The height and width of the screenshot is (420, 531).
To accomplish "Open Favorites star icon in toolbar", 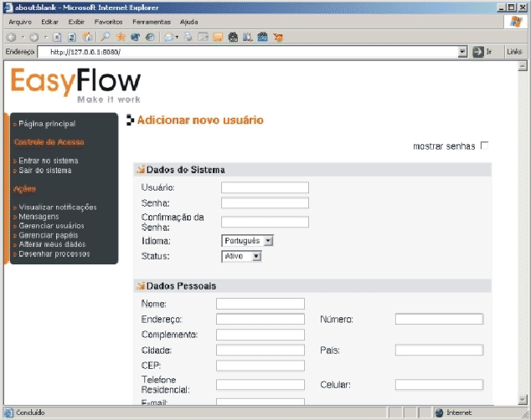I will 121,37.
